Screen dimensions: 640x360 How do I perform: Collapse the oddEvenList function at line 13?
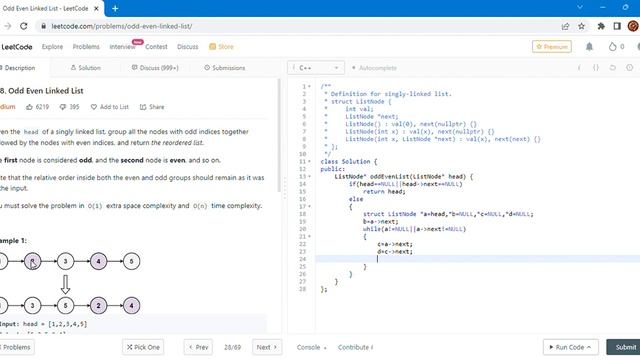pyautogui.click(x=309, y=177)
